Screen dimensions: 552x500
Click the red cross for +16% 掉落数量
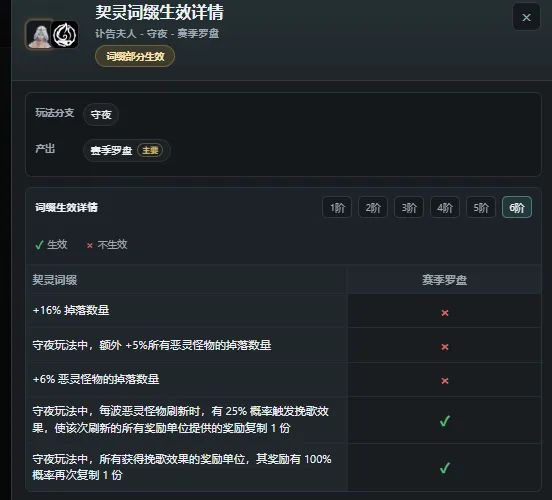point(445,313)
